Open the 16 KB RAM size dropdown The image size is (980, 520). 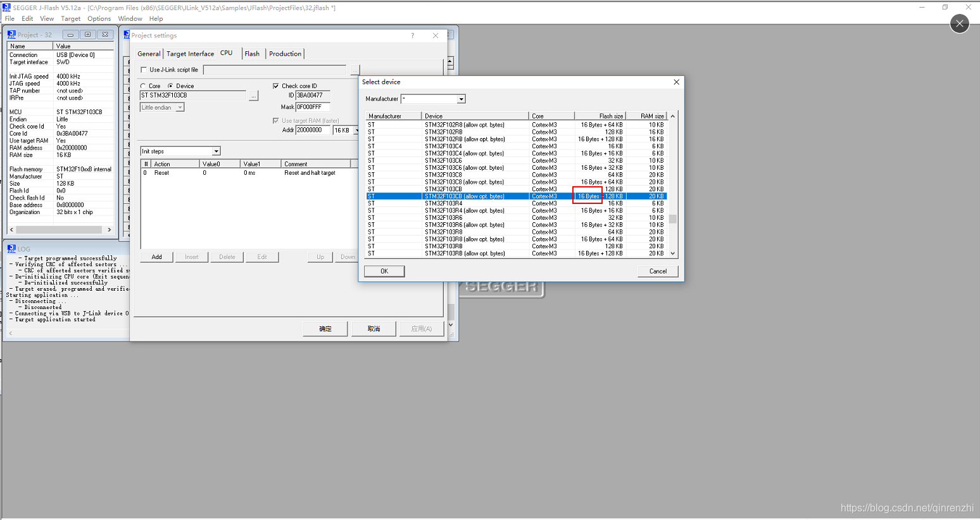tap(356, 130)
